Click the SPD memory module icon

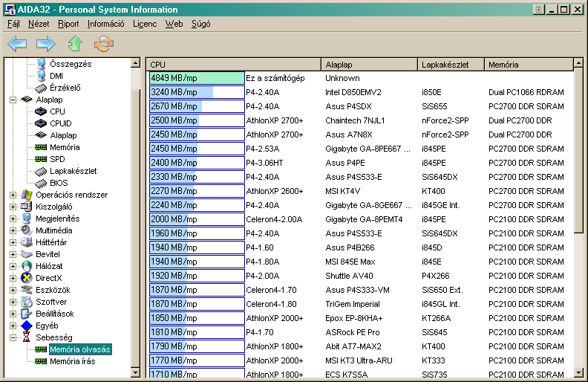41,159
